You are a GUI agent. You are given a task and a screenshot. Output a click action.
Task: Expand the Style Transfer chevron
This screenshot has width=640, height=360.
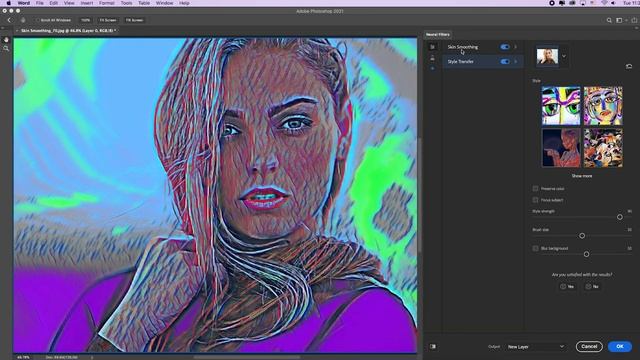tap(516, 62)
